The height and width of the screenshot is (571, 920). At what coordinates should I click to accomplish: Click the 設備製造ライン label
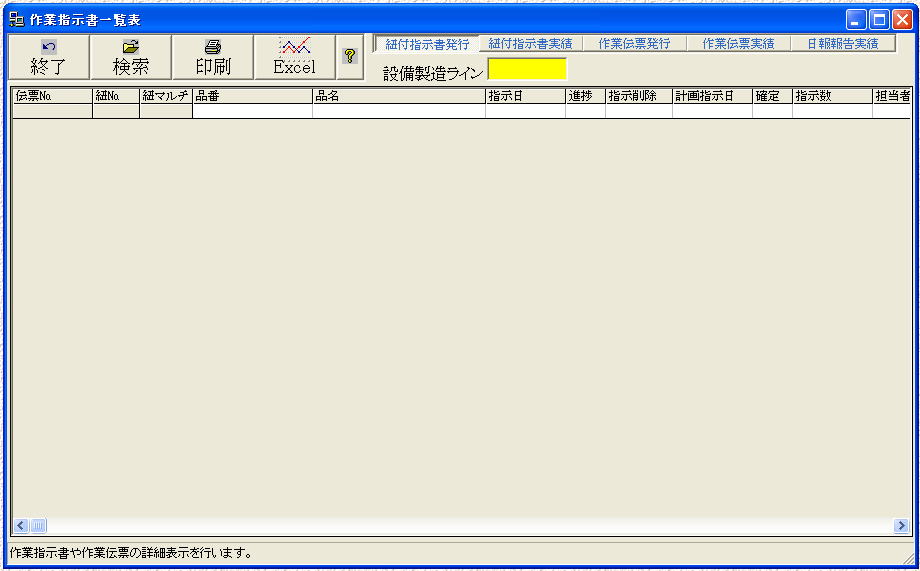433,73
